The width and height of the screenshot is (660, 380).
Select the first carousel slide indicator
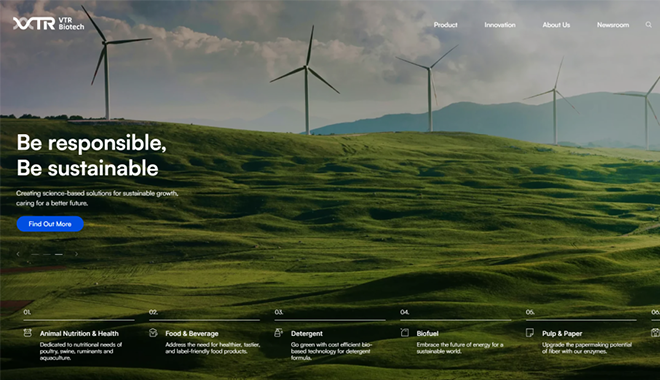click(x=35, y=254)
